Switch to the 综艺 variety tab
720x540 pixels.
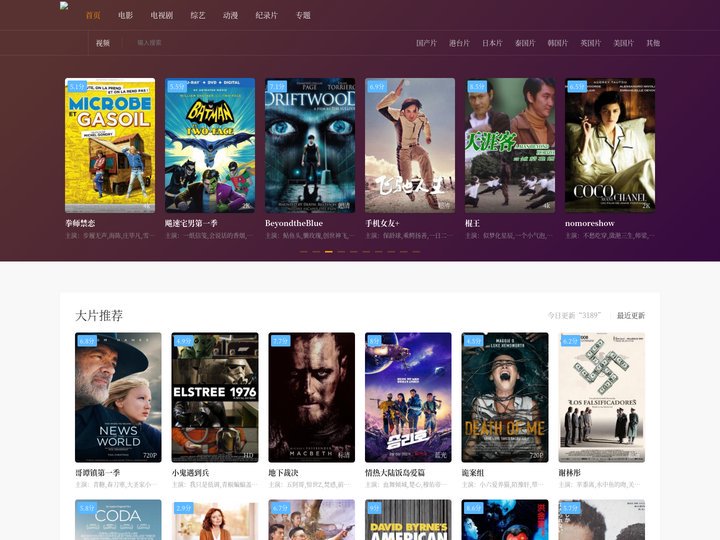(x=198, y=15)
